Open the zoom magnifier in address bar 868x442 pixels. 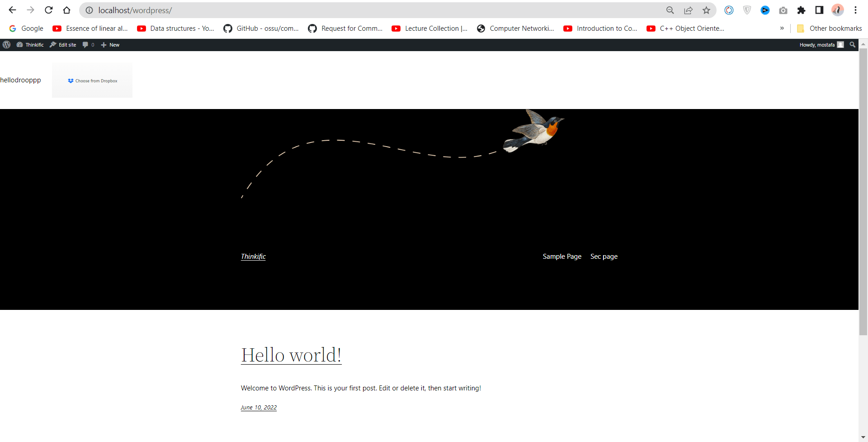pos(670,10)
